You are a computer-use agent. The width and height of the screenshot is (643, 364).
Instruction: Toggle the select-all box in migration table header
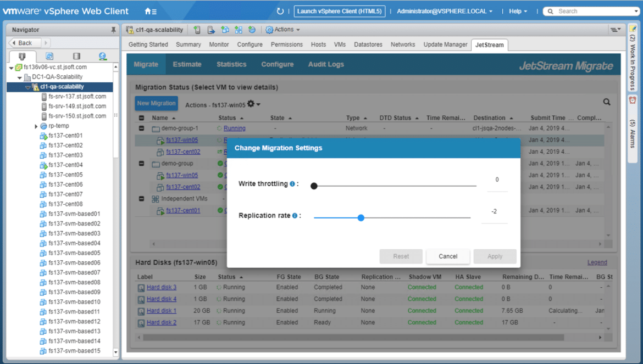141,118
